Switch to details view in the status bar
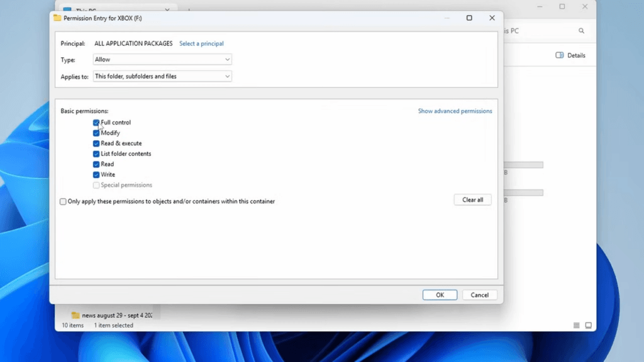This screenshot has width=644, height=362. [576, 325]
